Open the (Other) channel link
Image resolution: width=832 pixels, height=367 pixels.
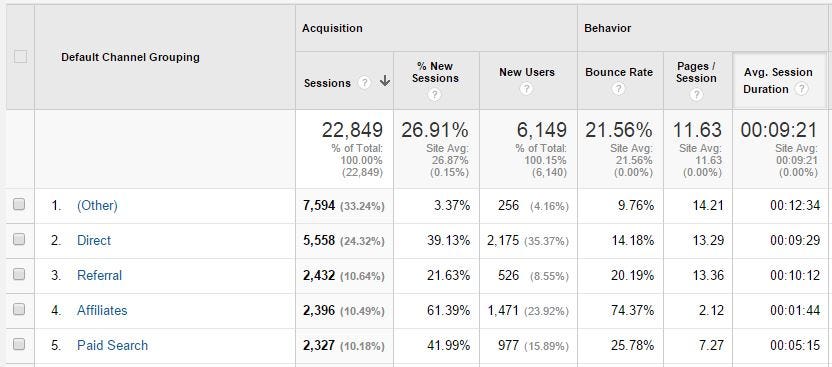[97, 205]
